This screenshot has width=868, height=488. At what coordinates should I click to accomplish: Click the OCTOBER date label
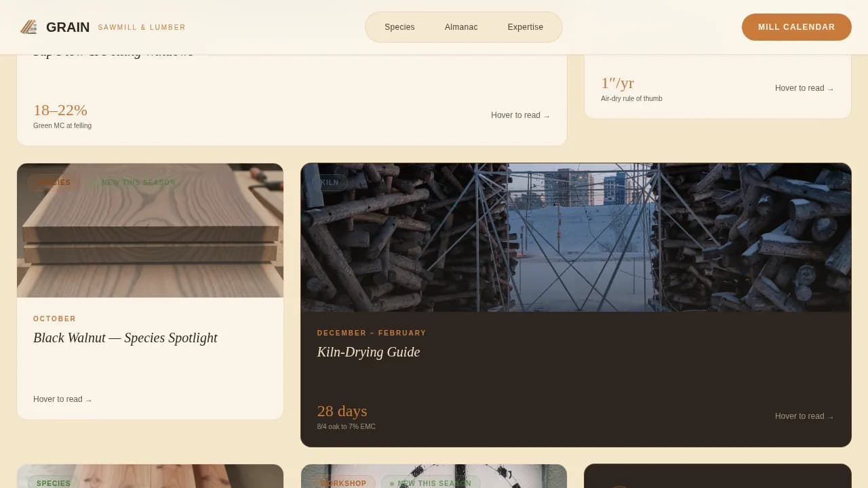[x=55, y=319]
